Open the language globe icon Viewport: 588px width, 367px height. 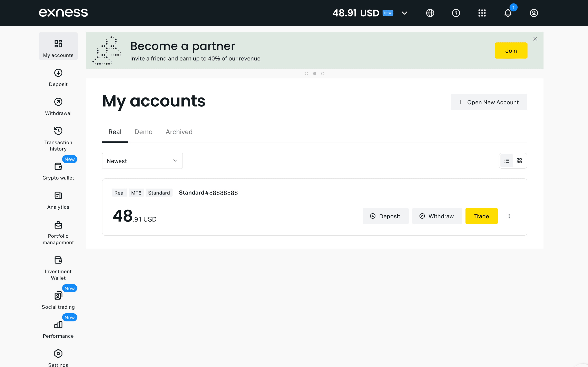[430, 13]
